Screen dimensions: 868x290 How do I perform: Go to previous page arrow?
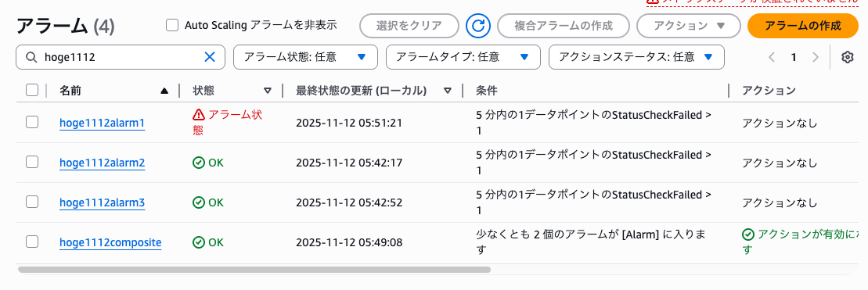tap(772, 57)
